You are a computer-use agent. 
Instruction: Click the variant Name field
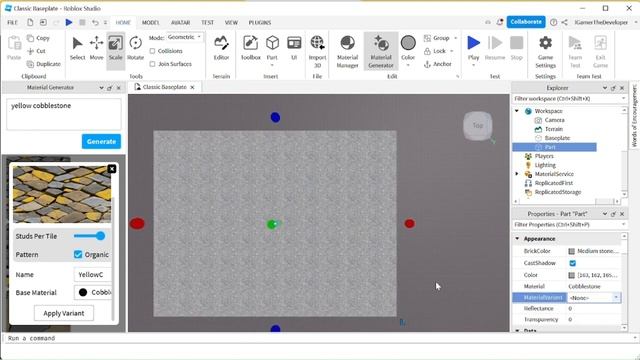93,274
